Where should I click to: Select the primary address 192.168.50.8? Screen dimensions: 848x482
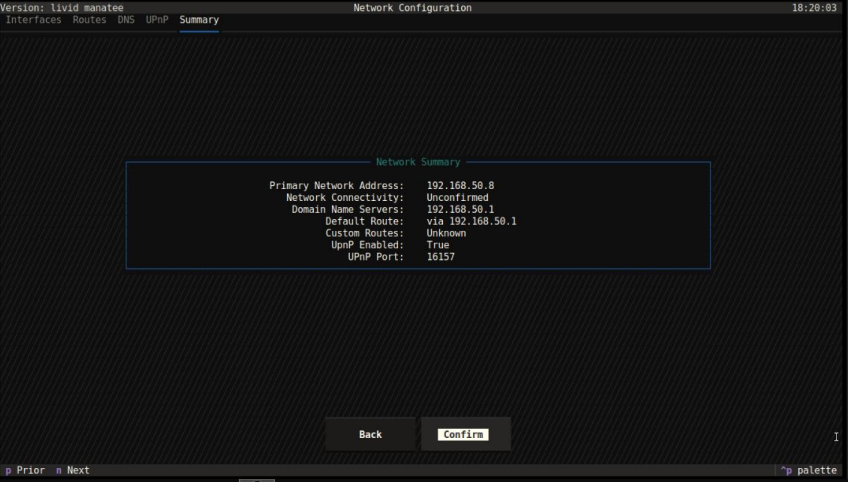point(460,186)
